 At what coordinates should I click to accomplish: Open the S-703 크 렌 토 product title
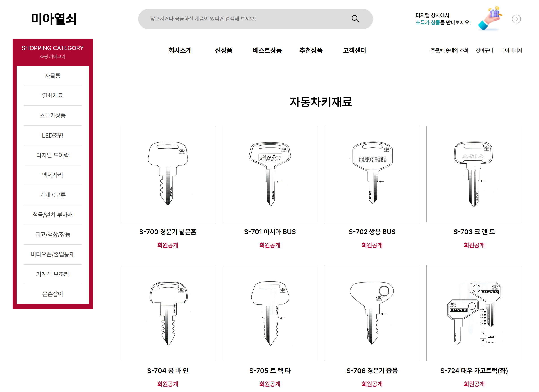coord(474,231)
